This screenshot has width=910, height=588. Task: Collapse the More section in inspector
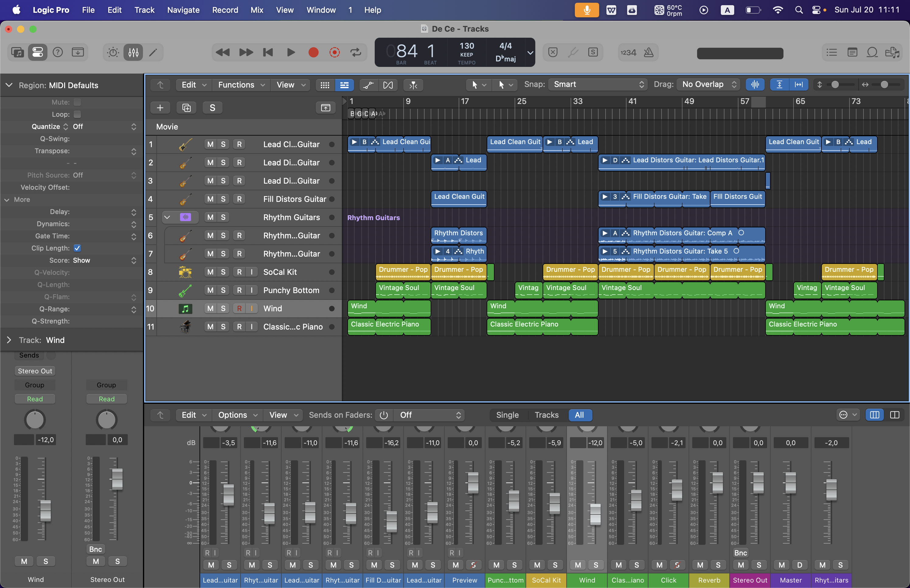click(x=6, y=200)
